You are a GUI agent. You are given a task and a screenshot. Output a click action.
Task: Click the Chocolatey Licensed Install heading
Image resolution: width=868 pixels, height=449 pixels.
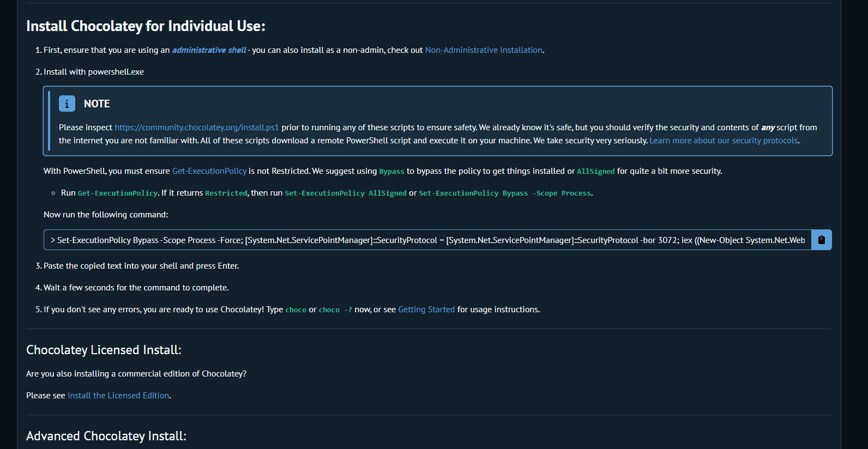104,350
